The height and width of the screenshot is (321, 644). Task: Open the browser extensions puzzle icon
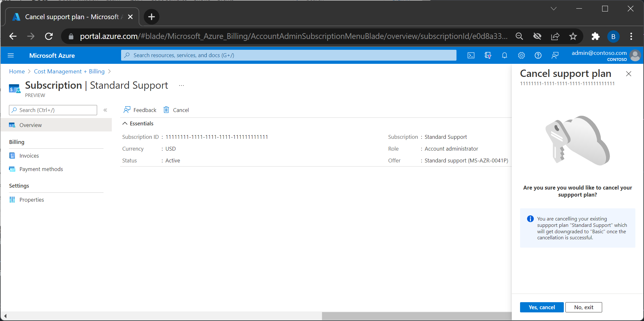tap(595, 36)
